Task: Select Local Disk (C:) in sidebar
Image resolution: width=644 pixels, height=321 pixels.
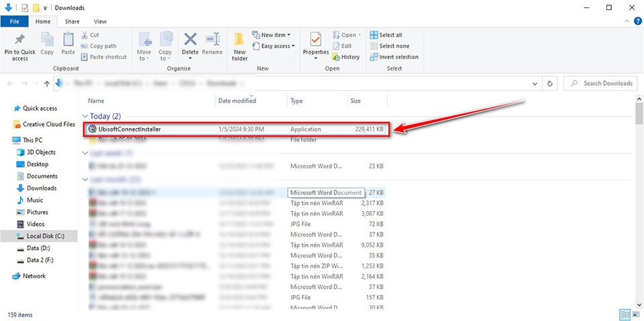Action: tap(39, 236)
